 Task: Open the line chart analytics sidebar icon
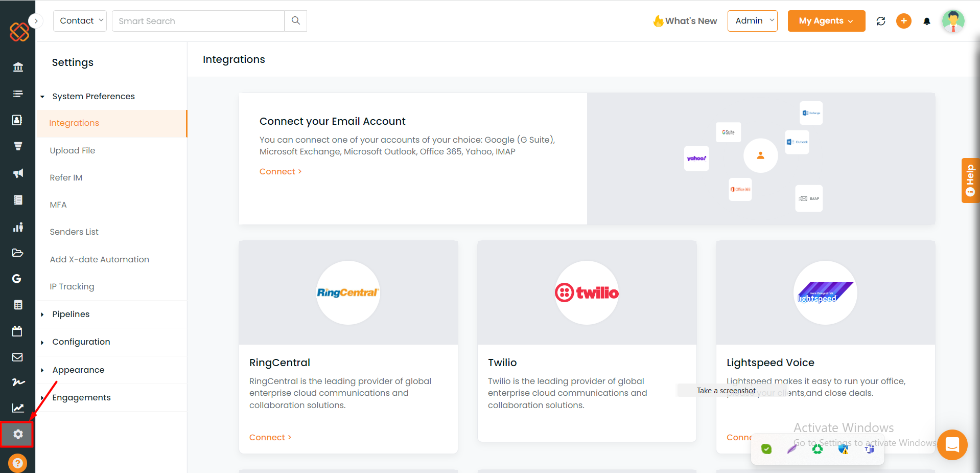point(18,408)
